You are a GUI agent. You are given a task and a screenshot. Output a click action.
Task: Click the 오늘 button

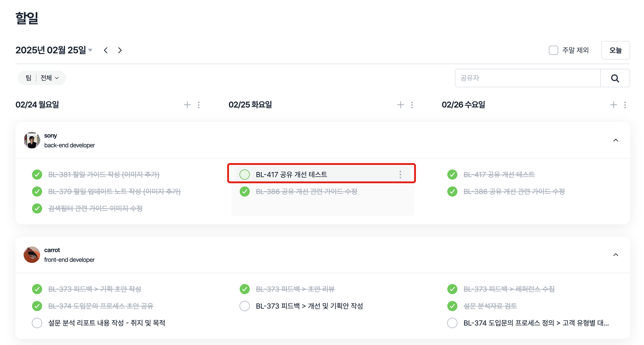pyautogui.click(x=615, y=50)
